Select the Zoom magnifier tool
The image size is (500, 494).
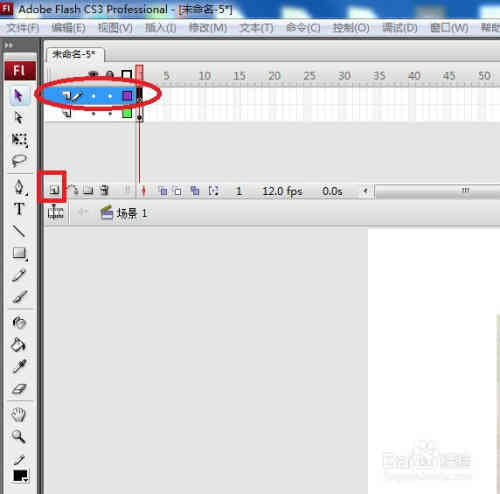[18, 436]
